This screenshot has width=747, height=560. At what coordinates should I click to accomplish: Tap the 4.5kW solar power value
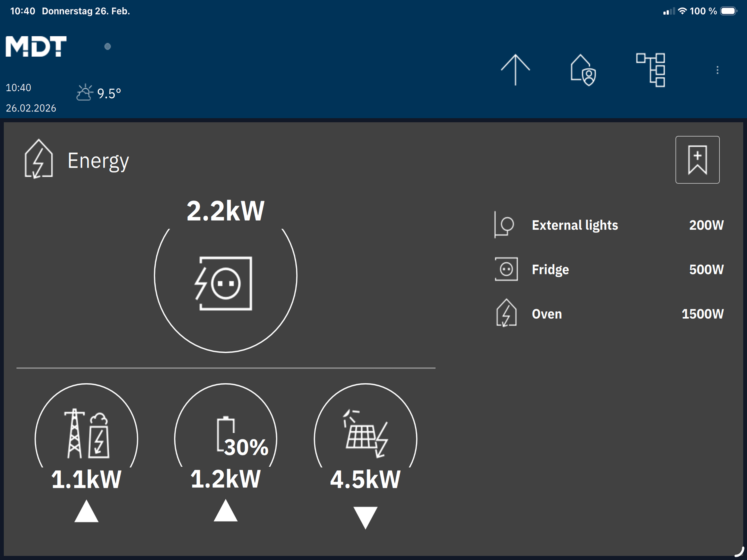(x=365, y=480)
